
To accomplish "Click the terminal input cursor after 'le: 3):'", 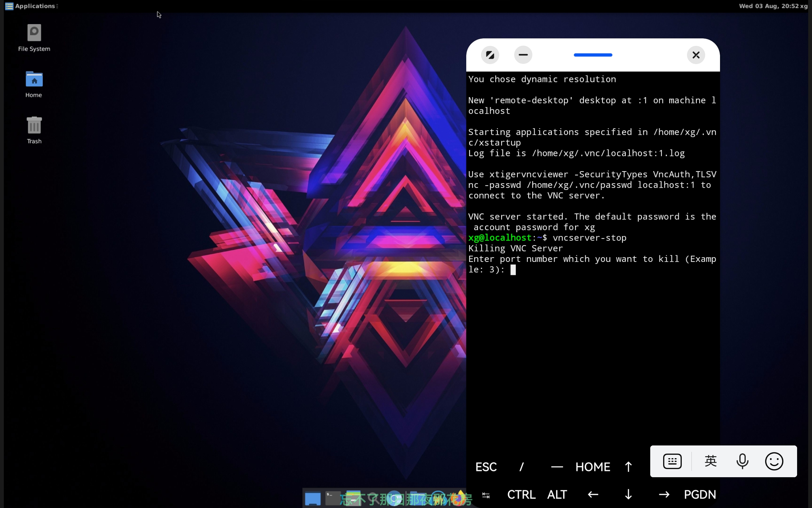I will tap(513, 270).
